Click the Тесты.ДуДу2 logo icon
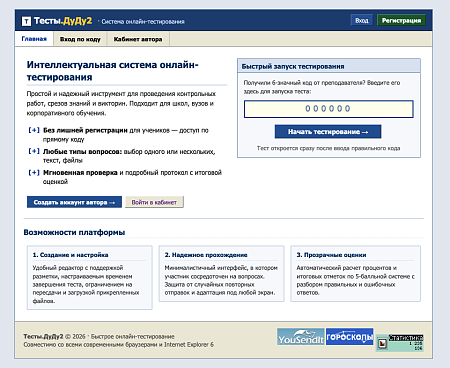Screen dimensions: 450x368 26,21
